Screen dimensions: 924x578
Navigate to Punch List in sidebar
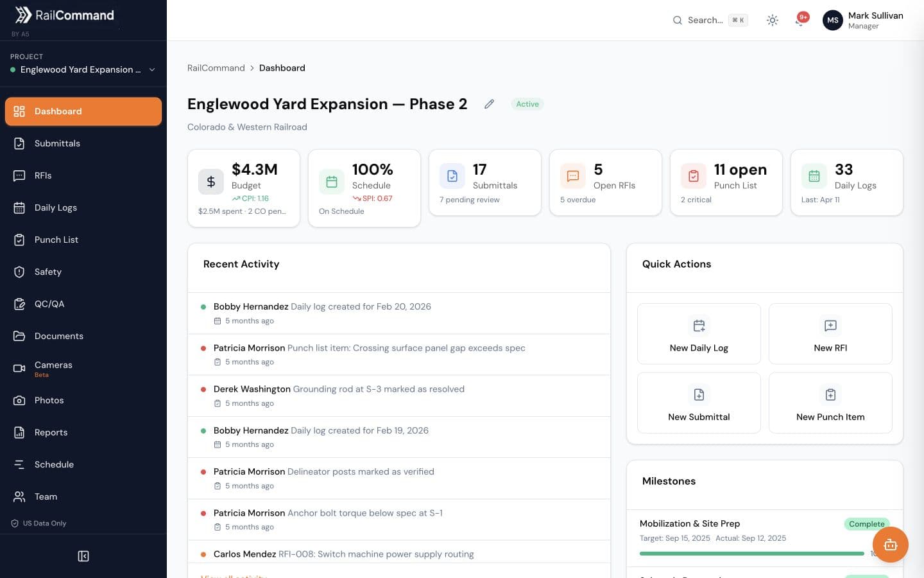pos(83,240)
